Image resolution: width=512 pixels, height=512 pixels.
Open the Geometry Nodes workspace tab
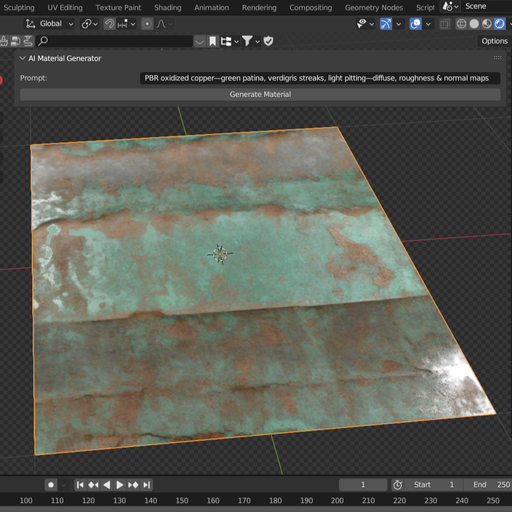tap(374, 7)
